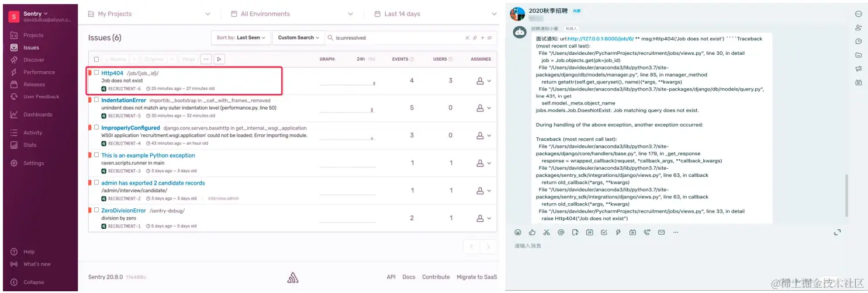This screenshot has width=868, height=293.
Task: Click thumbs-up icon in chat toolbar
Action: click(532, 232)
